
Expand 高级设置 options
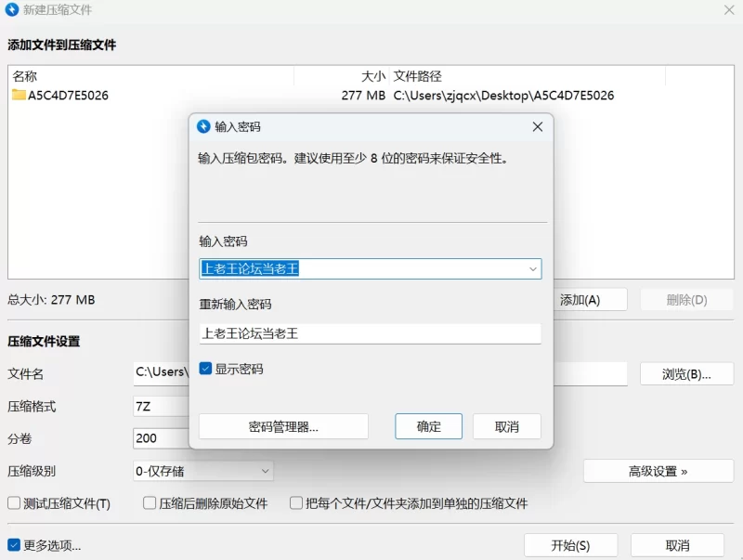point(658,471)
